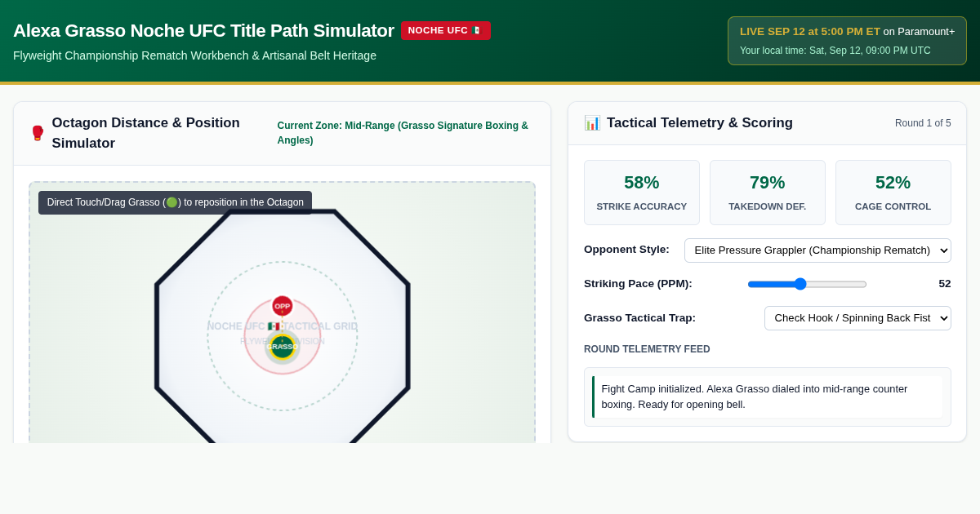Click the 52% Cage Control card
Image resolution: width=980 pixels, height=514 pixels.
click(x=893, y=193)
